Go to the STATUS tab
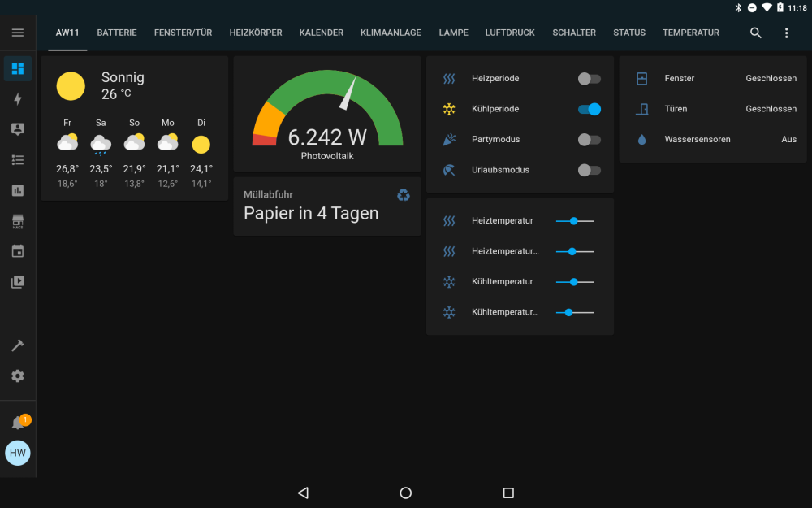This screenshot has width=812, height=508. click(629, 33)
